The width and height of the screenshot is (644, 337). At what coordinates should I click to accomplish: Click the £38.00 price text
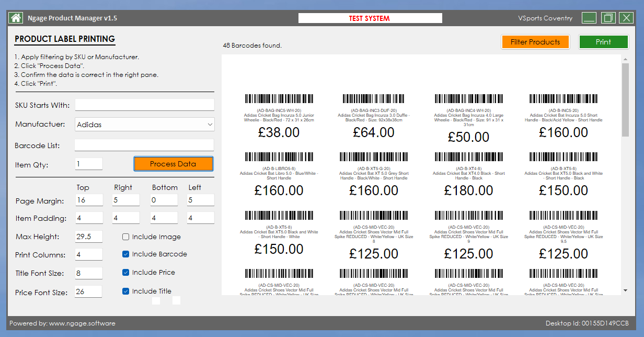tap(279, 132)
